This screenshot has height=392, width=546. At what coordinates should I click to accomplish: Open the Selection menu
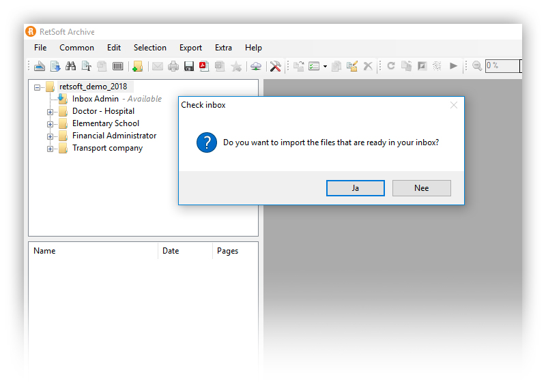150,48
